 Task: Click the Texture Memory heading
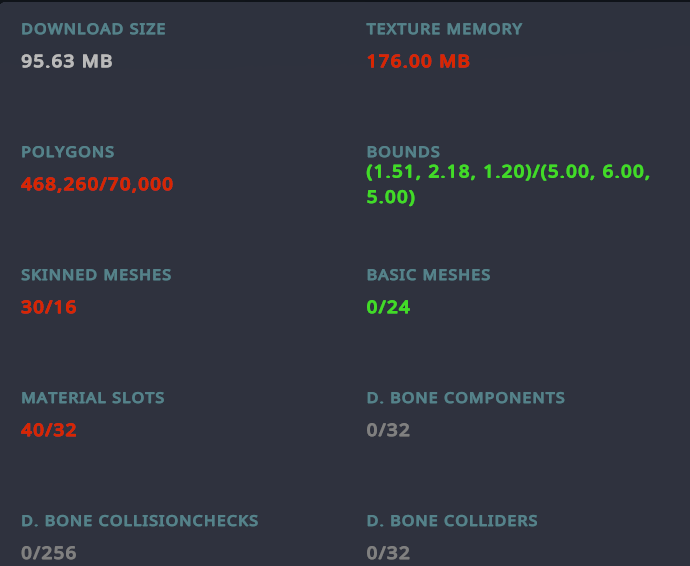point(444,29)
